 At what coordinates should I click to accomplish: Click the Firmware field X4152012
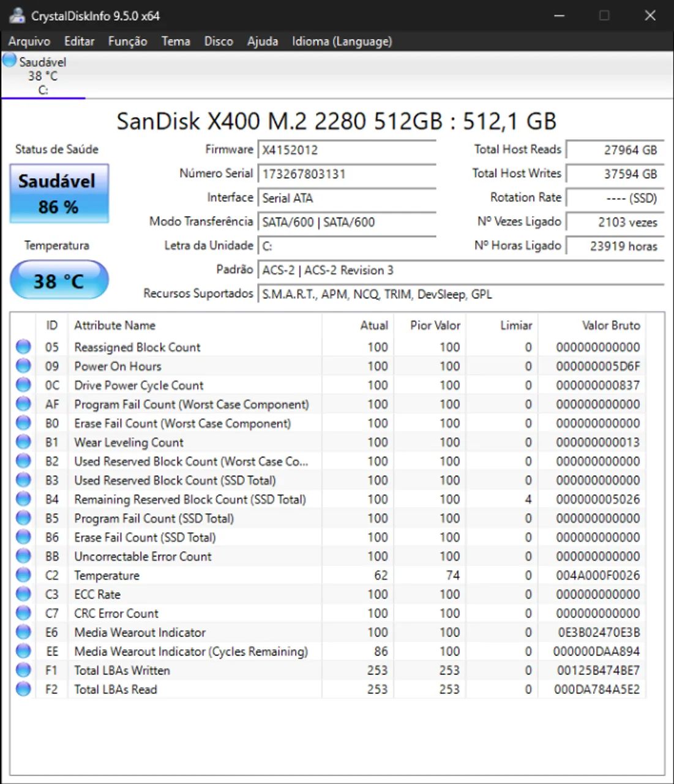coord(347,150)
